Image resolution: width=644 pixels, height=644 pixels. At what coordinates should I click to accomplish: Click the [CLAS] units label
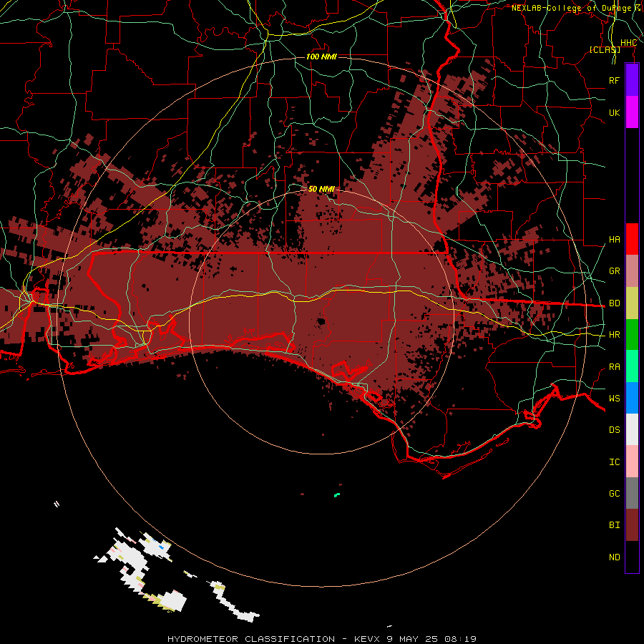605,49
